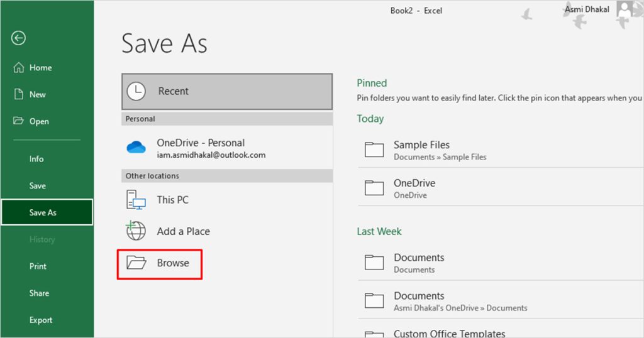644x338 pixels.
Task: Open the user account profile picture
Action: coord(625,11)
